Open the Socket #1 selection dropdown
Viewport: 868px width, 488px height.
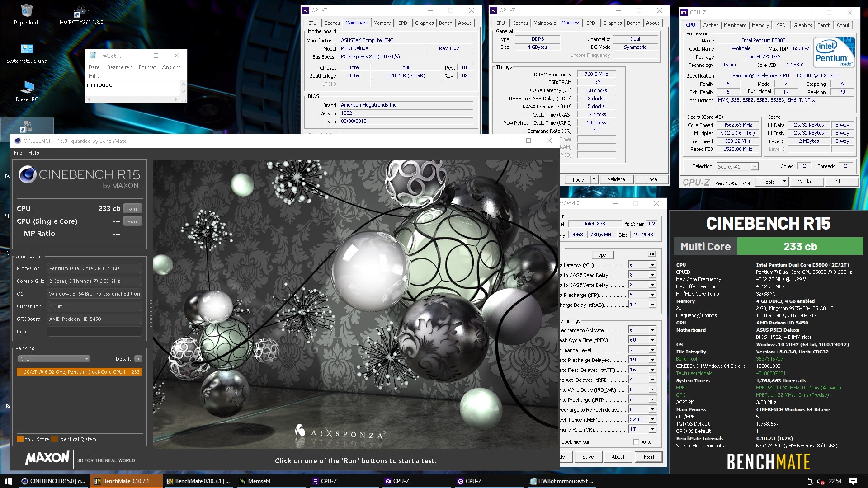pos(737,167)
